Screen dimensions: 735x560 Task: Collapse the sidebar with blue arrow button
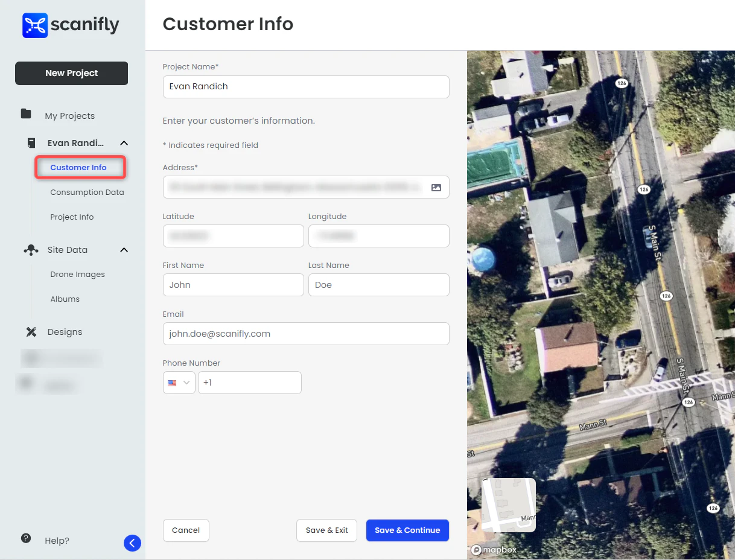pyautogui.click(x=132, y=543)
